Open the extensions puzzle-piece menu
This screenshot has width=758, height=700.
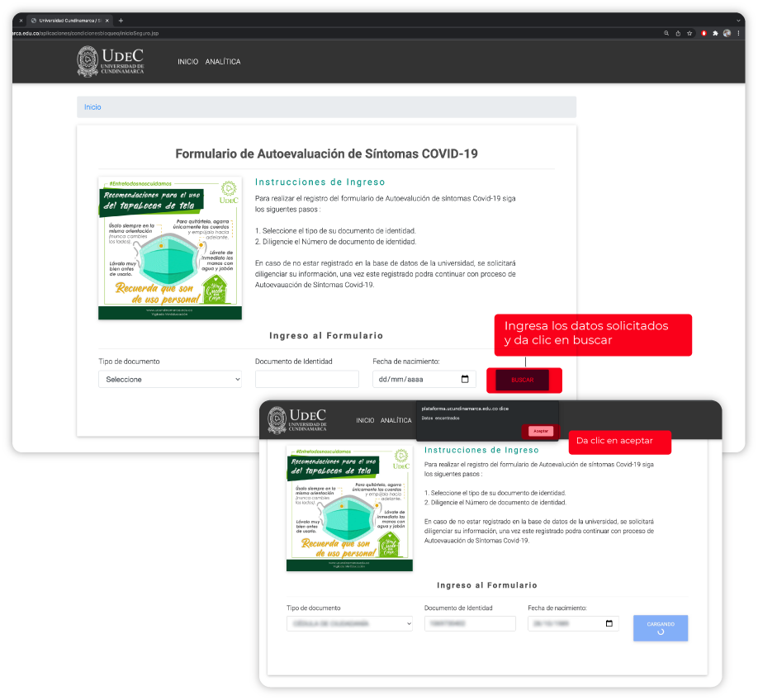(715, 33)
